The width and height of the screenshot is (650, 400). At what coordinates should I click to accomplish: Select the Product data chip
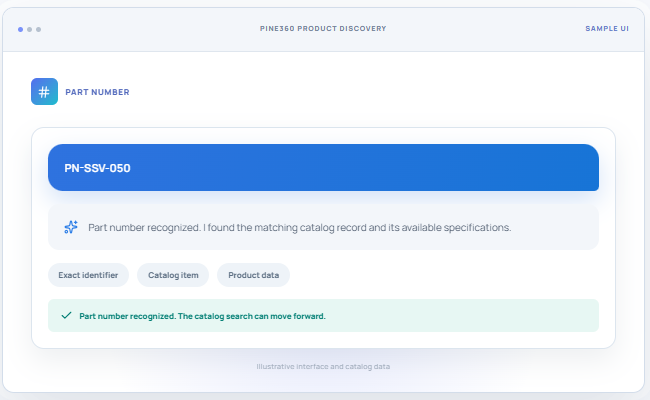(253, 275)
